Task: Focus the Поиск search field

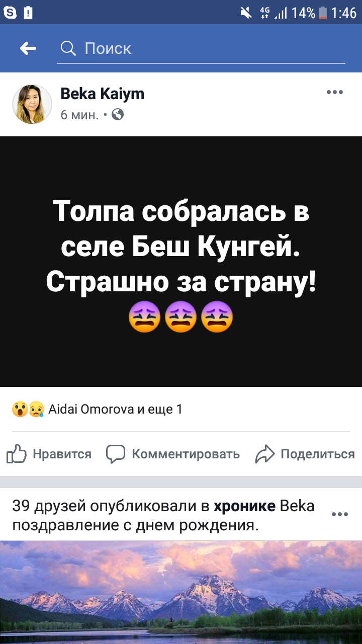Action: (201, 48)
